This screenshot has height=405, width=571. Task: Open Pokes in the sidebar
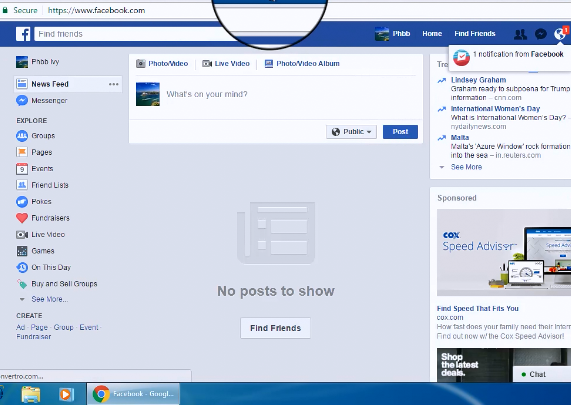(34, 201)
